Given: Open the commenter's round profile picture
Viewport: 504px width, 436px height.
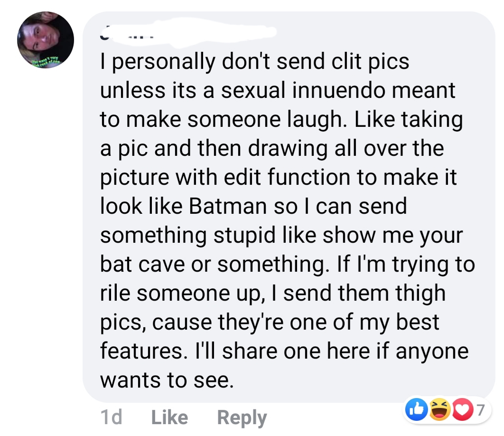Looking at the screenshot, I should click(x=46, y=40).
